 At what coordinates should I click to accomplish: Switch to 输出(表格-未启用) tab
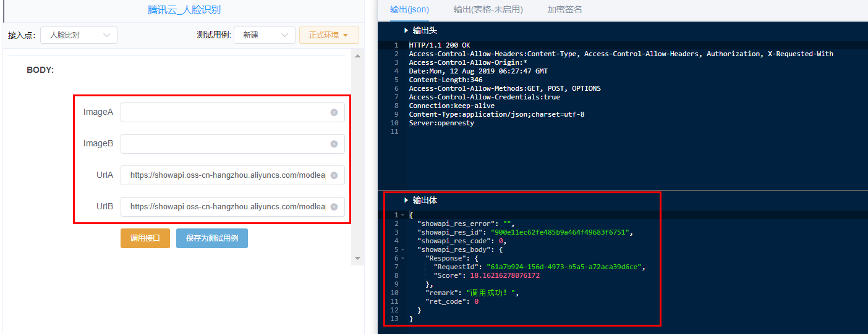click(x=488, y=10)
